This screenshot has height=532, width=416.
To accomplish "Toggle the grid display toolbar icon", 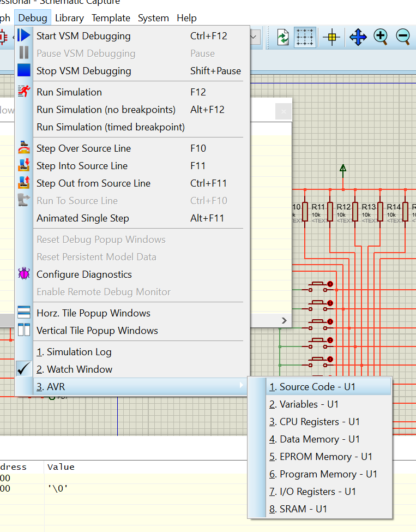I will point(305,37).
